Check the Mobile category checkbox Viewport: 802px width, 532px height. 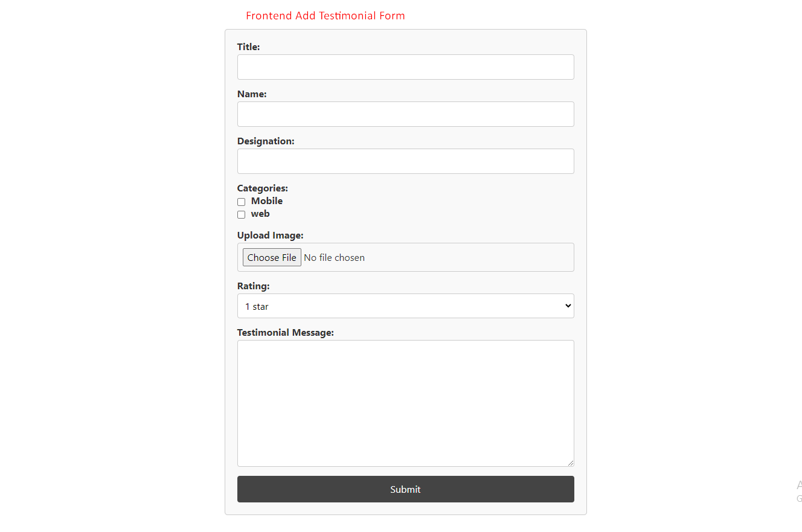click(x=241, y=202)
